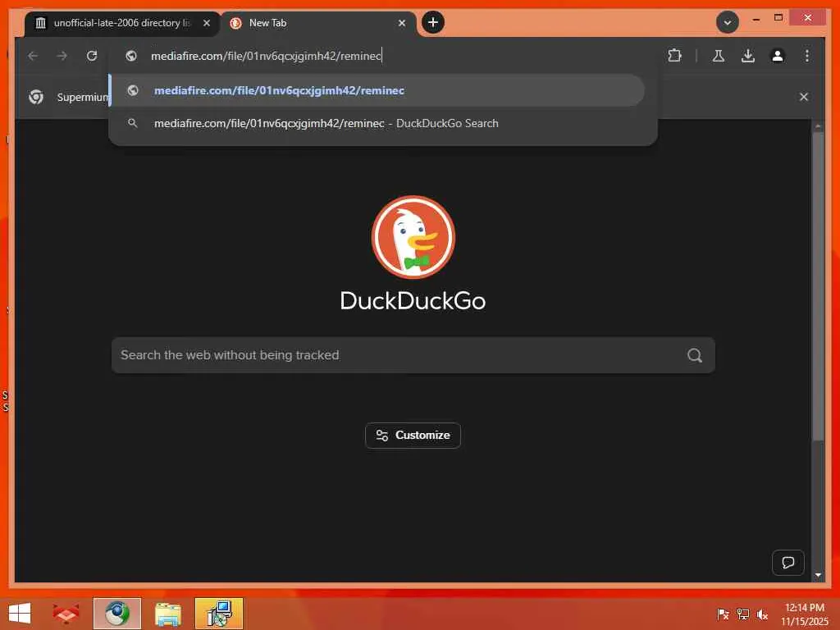
Task: Open File Explorer from taskbar
Action: [x=167, y=614]
